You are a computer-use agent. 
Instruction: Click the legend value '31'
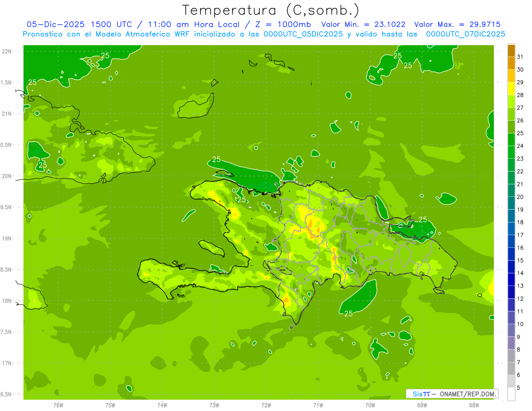pyautogui.click(x=520, y=57)
